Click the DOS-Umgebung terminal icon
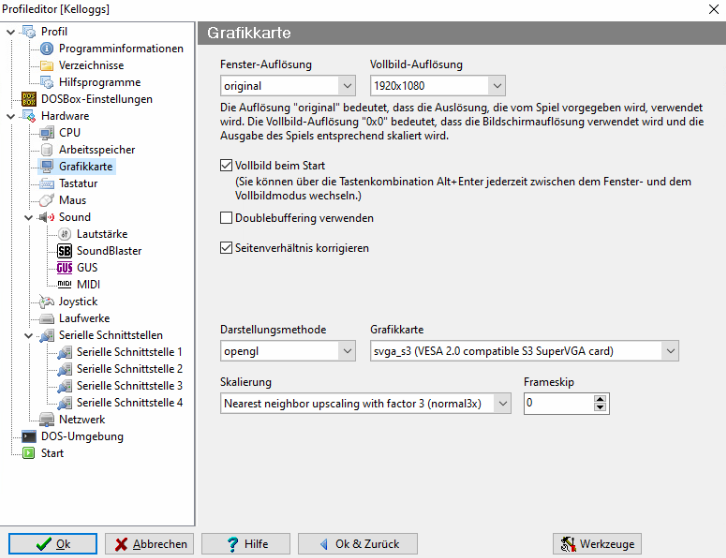Screen dimensions: 726x558 (x=29, y=437)
